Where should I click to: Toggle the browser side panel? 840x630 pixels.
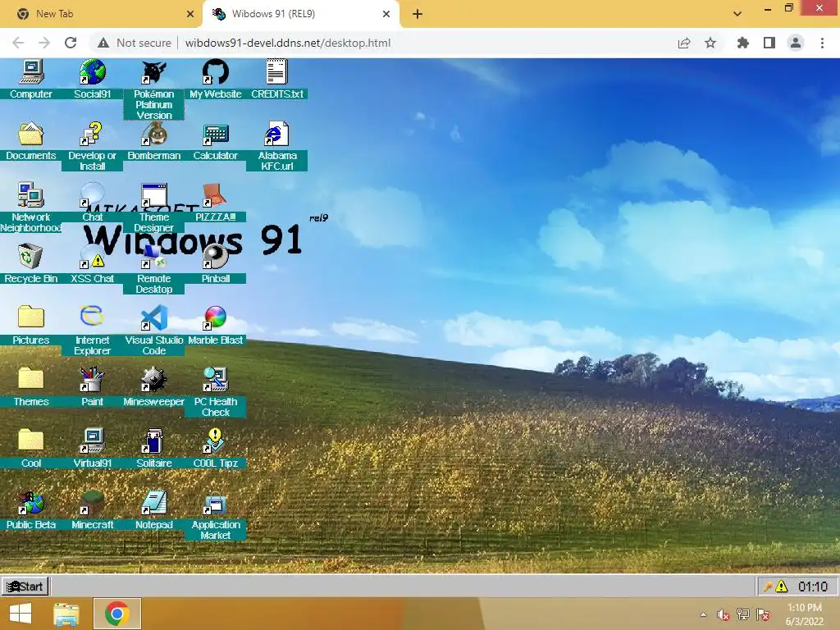769,43
